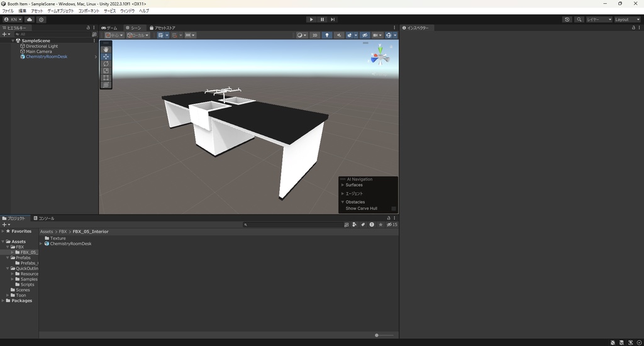644x346 pixels.
Task: Toggle scene audio
Action: 339,35
